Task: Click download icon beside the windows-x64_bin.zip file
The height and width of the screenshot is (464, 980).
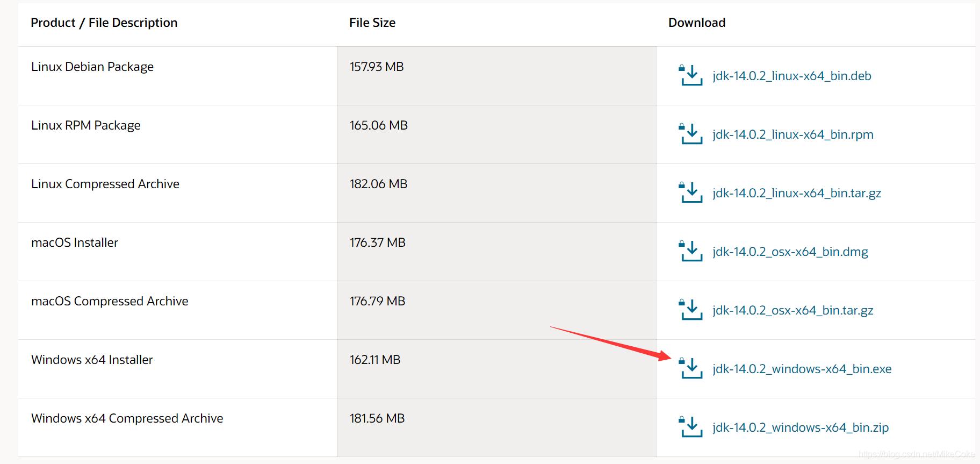Action: tap(691, 427)
